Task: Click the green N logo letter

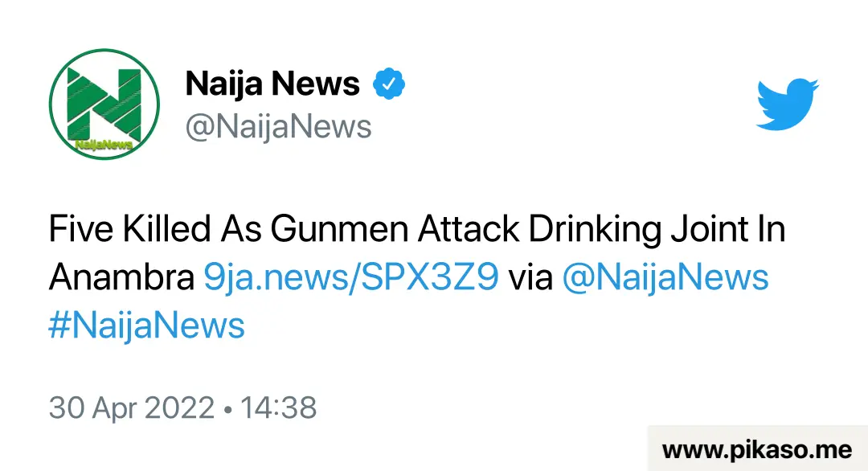Action: [x=104, y=103]
